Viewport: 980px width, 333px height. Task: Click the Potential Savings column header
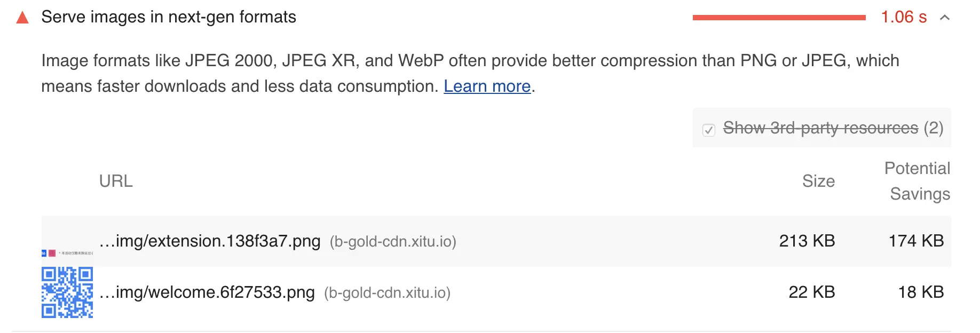(917, 181)
